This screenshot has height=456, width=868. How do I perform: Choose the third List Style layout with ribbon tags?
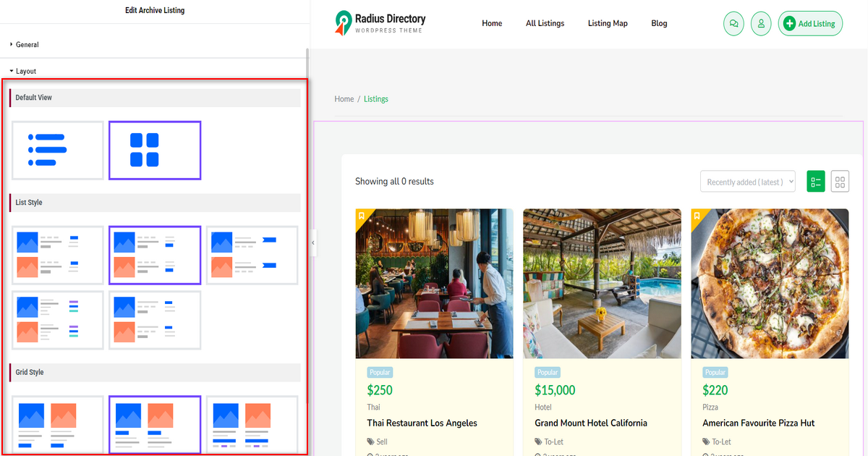click(x=252, y=255)
